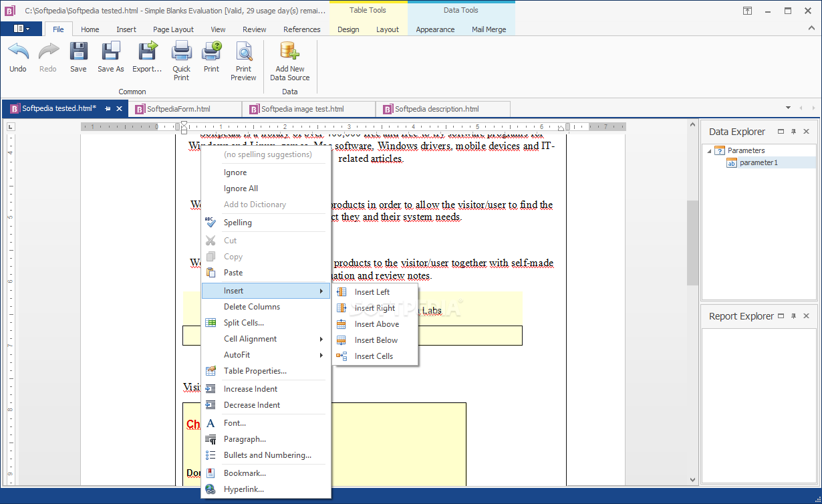Open the document tabs list dropdown

coord(788,108)
